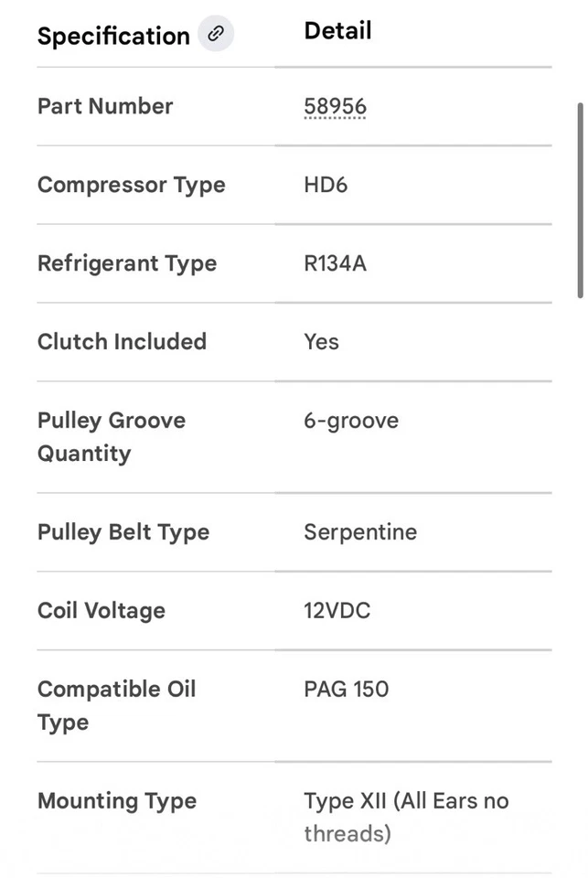Viewport: 588px width, 878px height.
Task: Click the Pulley Groove Quantity label
Action: click(x=112, y=437)
